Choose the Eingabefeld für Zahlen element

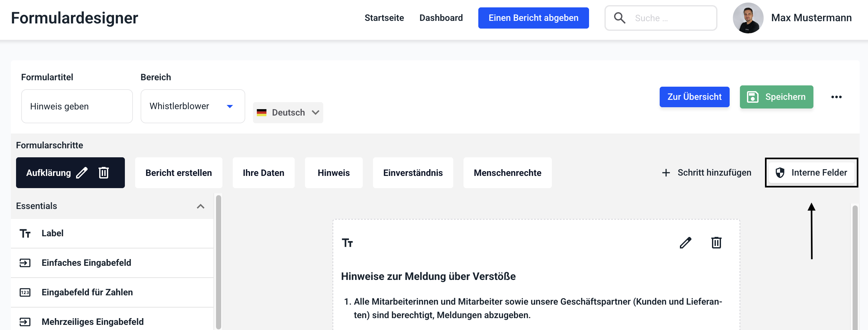pyautogui.click(x=87, y=292)
